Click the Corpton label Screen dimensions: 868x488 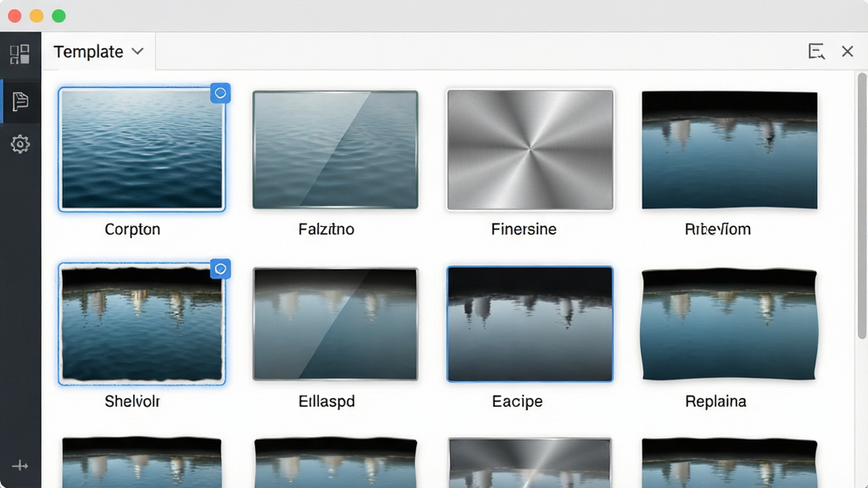click(x=132, y=229)
